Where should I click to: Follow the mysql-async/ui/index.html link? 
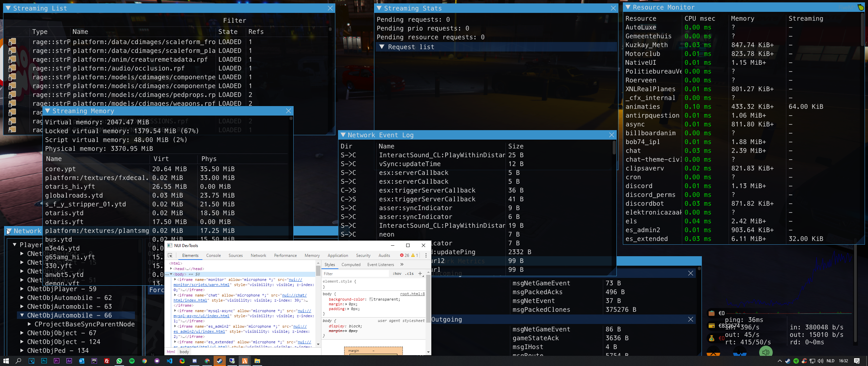coord(201,316)
